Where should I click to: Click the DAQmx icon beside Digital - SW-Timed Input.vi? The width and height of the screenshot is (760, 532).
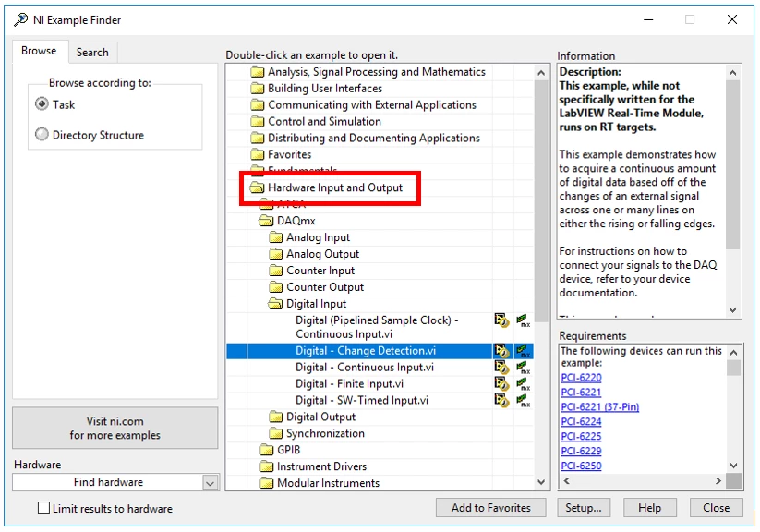[524, 400]
